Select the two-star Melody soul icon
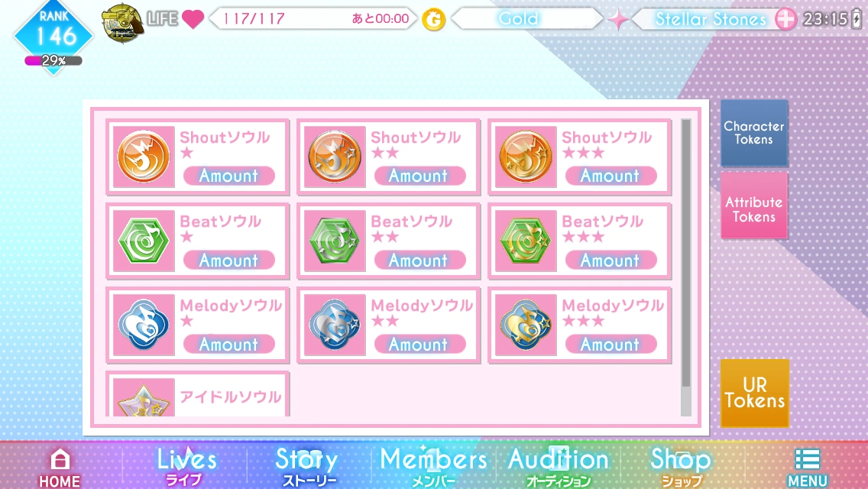 [x=335, y=325]
